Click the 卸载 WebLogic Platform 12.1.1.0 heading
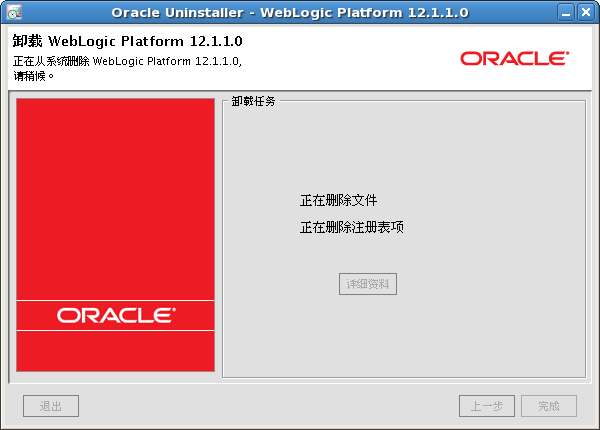600x430 pixels. tap(127, 41)
